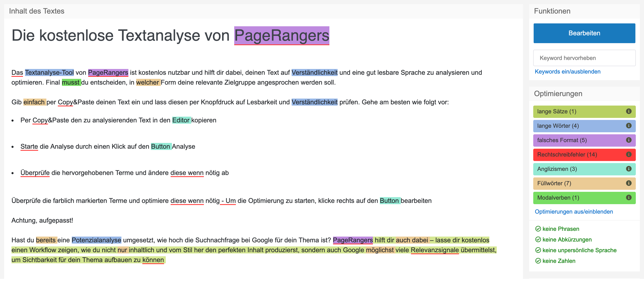Image resolution: width=644 pixels, height=283 pixels.
Task: Click the Bearbeiten button
Action: [584, 33]
